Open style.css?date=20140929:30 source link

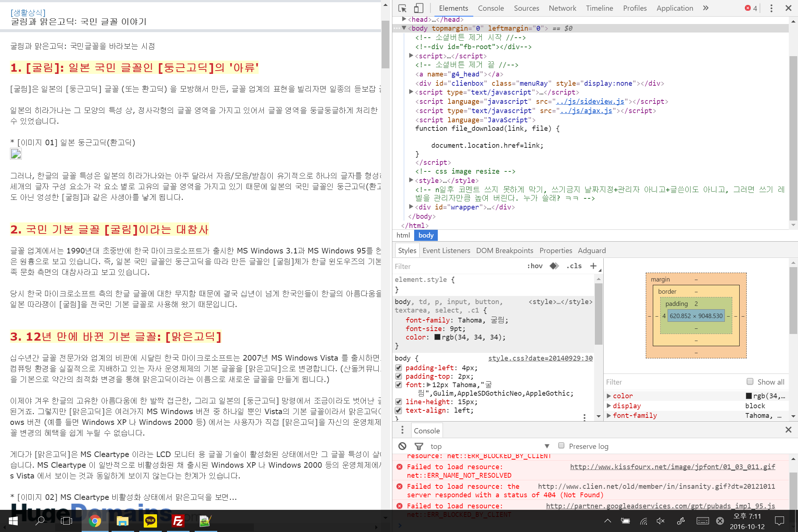[540, 358]
